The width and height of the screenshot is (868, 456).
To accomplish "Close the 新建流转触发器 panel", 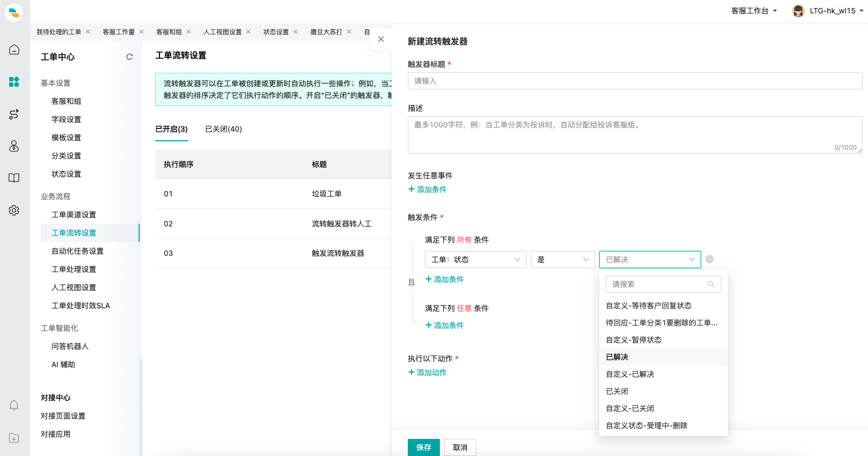I will (x=381, y=39).
